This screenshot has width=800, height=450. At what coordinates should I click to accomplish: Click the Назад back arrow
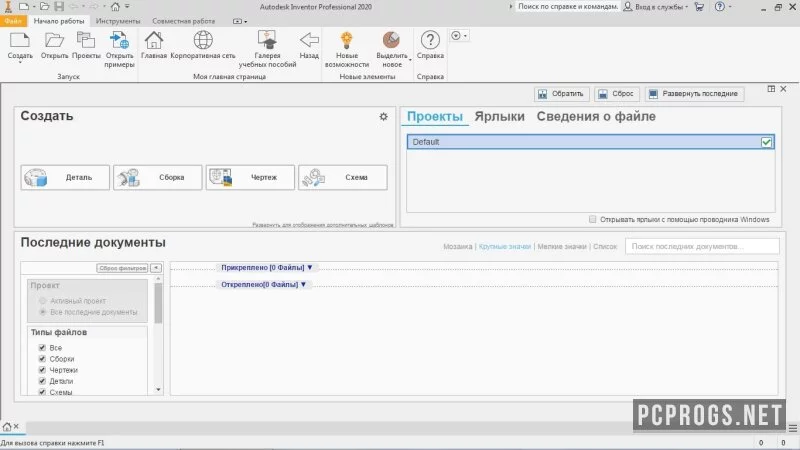coord(309,40)
